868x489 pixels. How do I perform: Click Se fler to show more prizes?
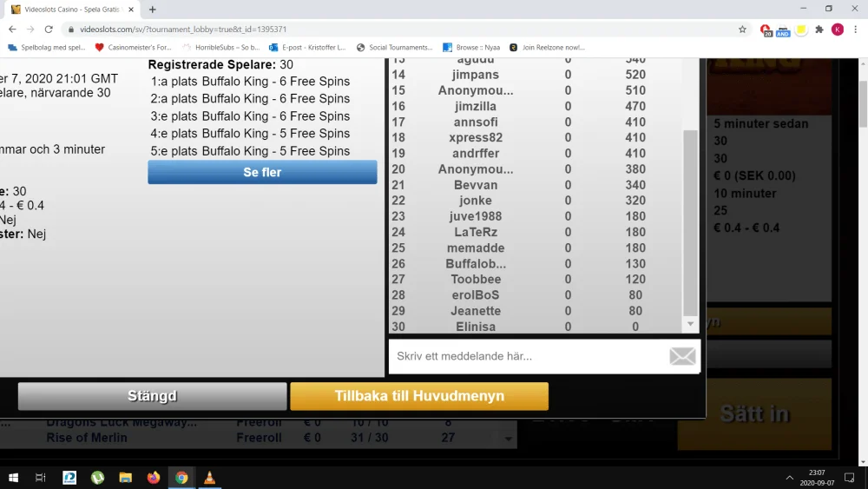tap(262, 172)
